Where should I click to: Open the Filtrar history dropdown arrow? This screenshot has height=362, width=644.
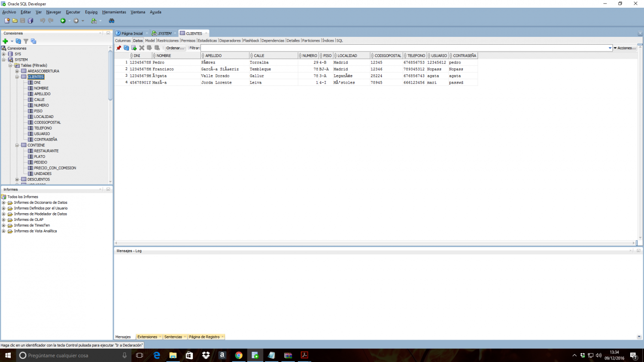[610, 48]
